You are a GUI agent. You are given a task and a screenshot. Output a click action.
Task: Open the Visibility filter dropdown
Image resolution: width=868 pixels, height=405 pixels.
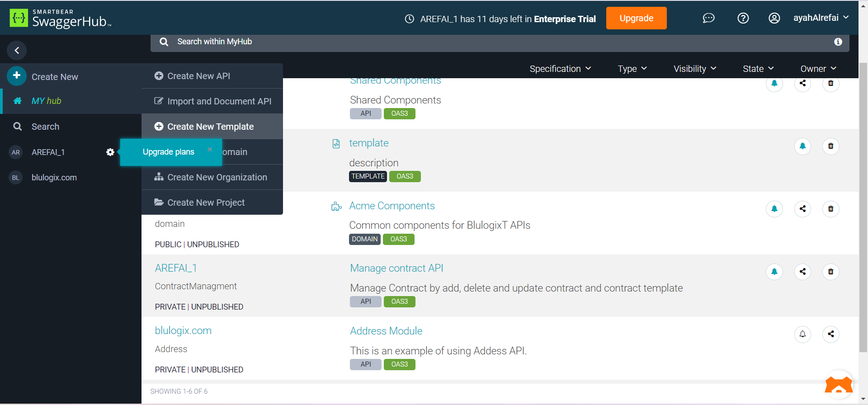[695, 69]
